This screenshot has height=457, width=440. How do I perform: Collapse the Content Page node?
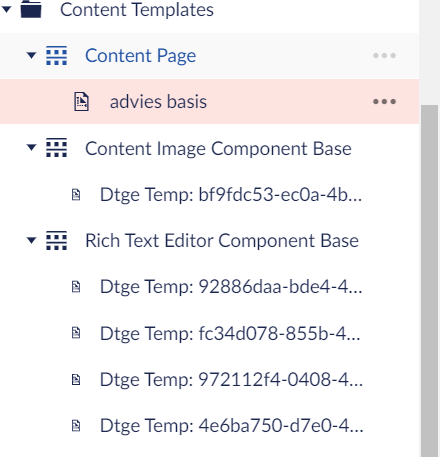pos(31,55)
